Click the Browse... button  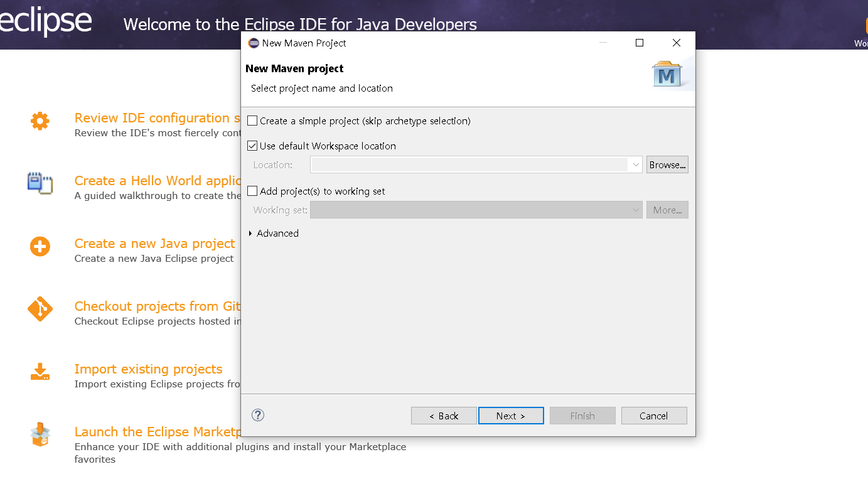point(667,164)
